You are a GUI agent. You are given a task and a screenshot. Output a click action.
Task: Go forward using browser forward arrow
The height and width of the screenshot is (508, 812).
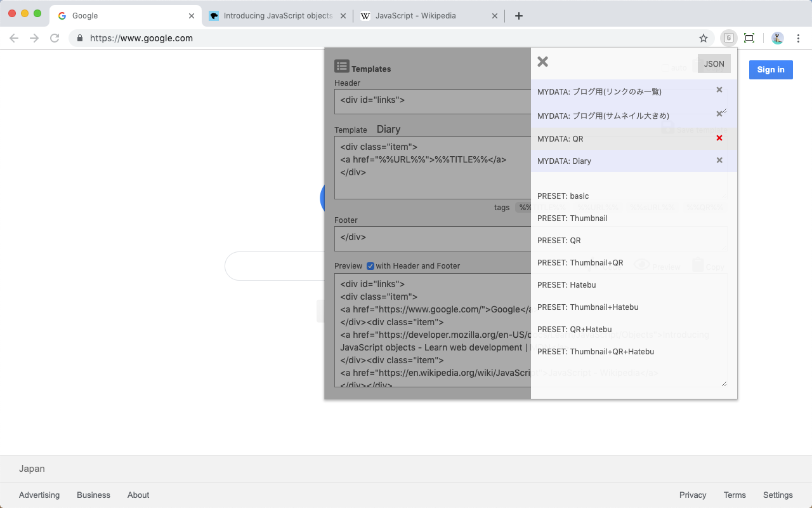pos(34,38)
